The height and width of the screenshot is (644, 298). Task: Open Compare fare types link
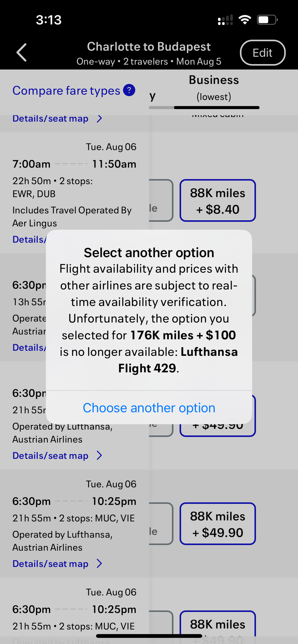66,91
